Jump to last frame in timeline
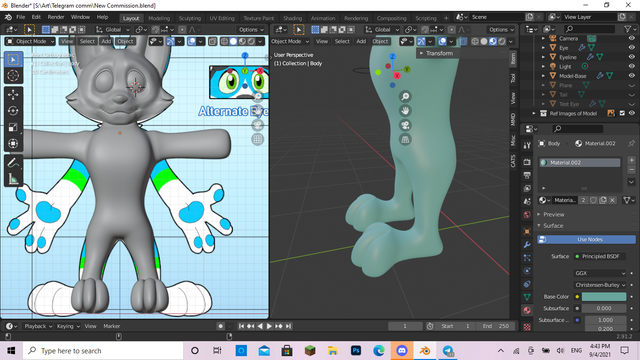640x360 pixels. (289, 326)
